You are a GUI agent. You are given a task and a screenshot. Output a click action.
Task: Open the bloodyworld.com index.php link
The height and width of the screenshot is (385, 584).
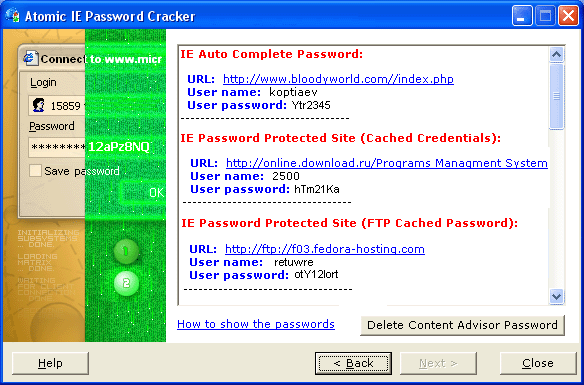tap(338, 79)
